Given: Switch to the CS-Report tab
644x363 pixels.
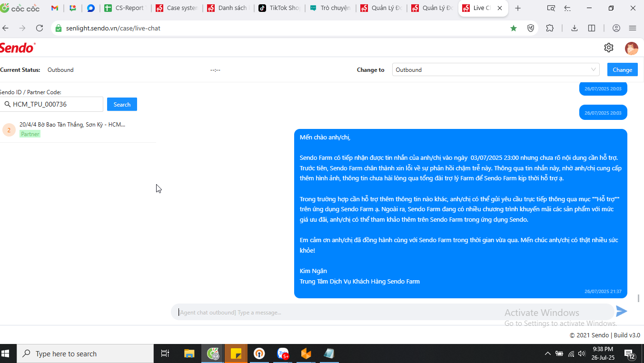Looking at the screenshot, I should click(125, 8).
